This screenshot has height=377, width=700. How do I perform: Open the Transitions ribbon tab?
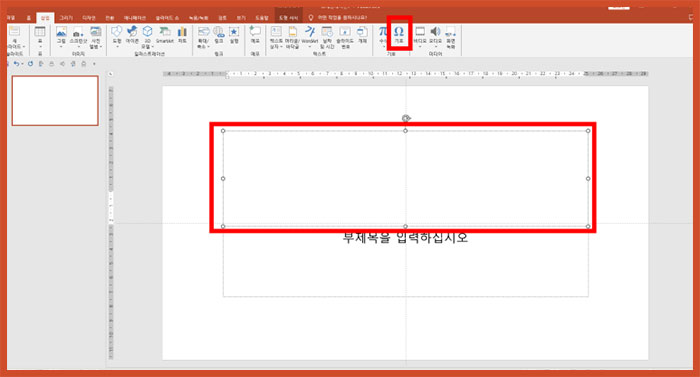109,18
